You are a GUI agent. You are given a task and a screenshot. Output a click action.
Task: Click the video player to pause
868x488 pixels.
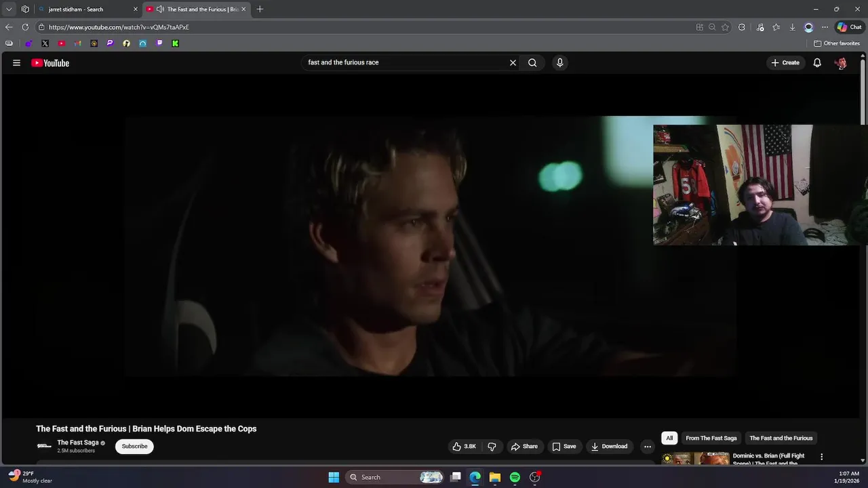click(430, 245)
